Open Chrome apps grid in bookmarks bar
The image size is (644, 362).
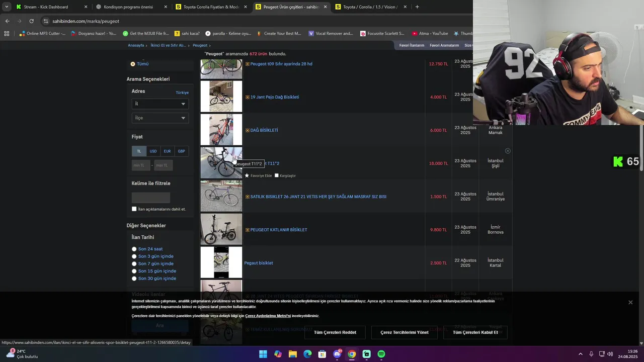click(7, 34)
